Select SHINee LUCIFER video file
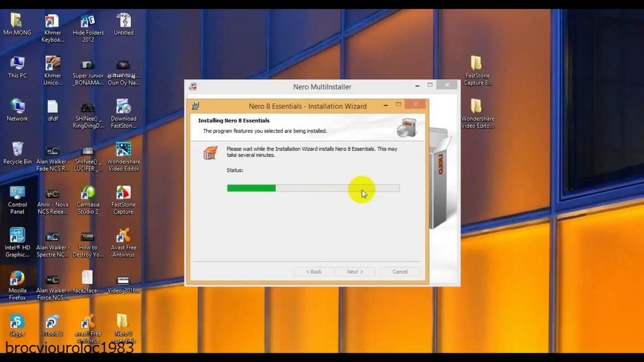 (x=88, y=158)
